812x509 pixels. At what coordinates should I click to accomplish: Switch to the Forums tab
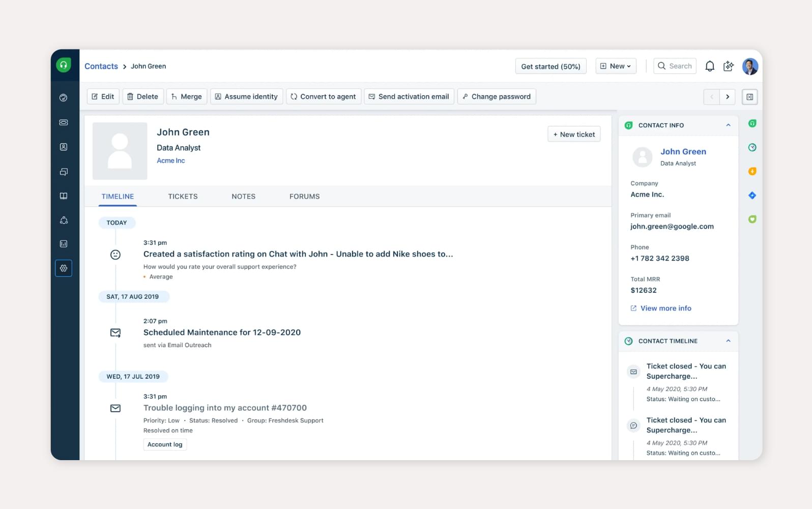coord(304,196)
